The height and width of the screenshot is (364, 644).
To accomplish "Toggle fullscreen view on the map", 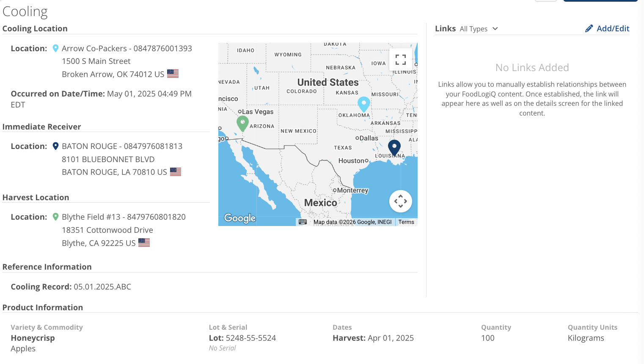I will pos(400,60).
